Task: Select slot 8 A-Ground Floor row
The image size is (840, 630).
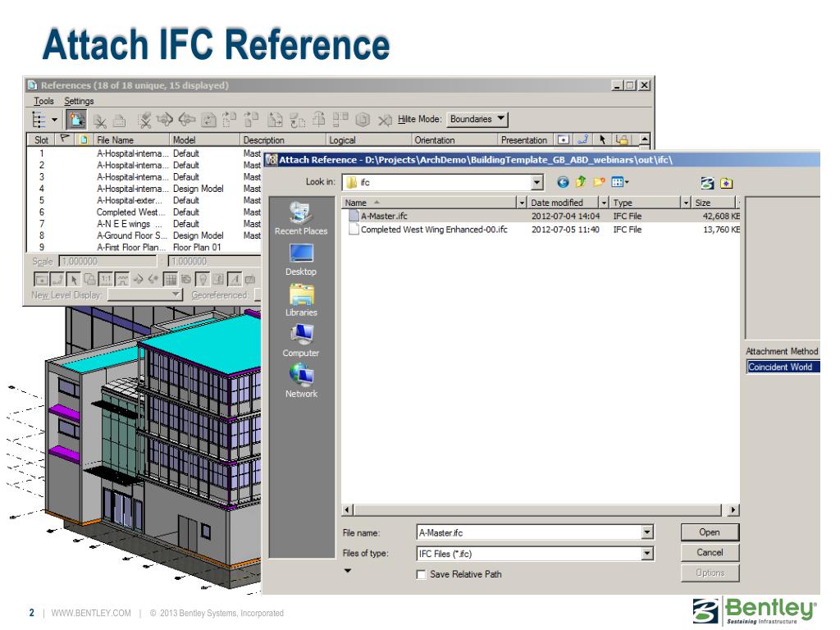Action: point(144,235)
